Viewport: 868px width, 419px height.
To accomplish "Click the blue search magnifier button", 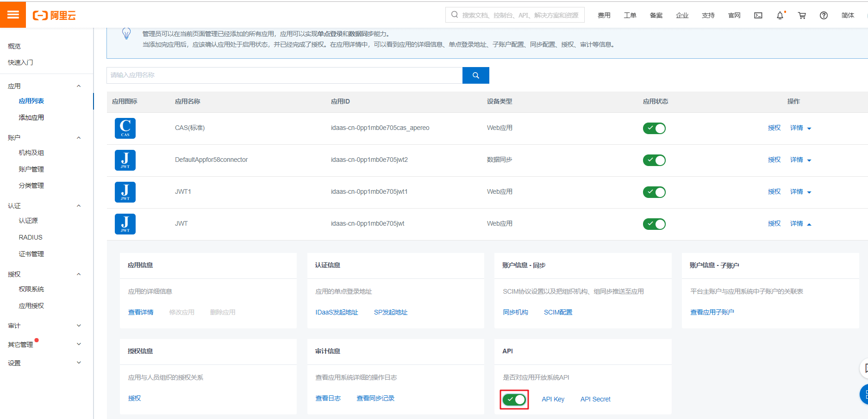I will click(475, 75).
